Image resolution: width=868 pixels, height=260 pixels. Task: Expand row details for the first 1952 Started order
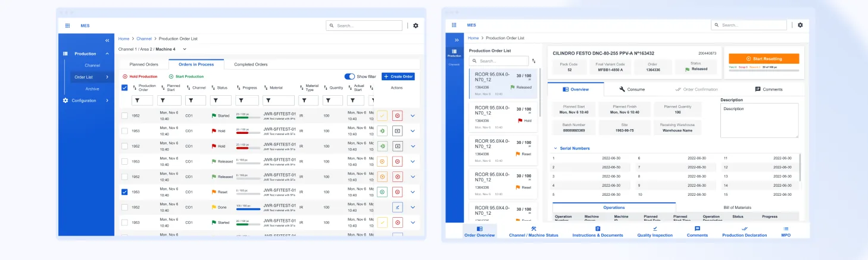tap(413, 115)
